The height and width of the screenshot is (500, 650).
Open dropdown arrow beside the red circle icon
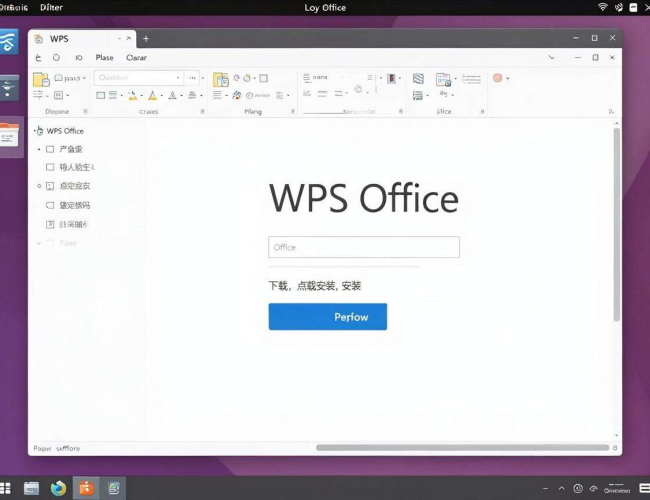(508, 78)
